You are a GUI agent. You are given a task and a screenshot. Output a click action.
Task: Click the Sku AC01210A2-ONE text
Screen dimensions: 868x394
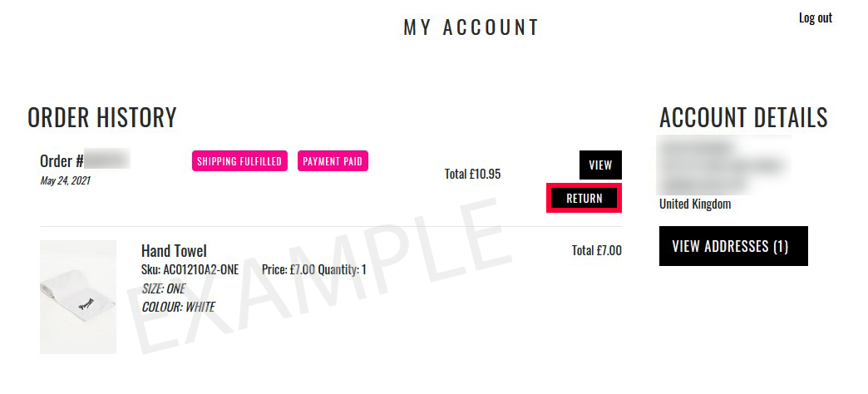(190, 269)
